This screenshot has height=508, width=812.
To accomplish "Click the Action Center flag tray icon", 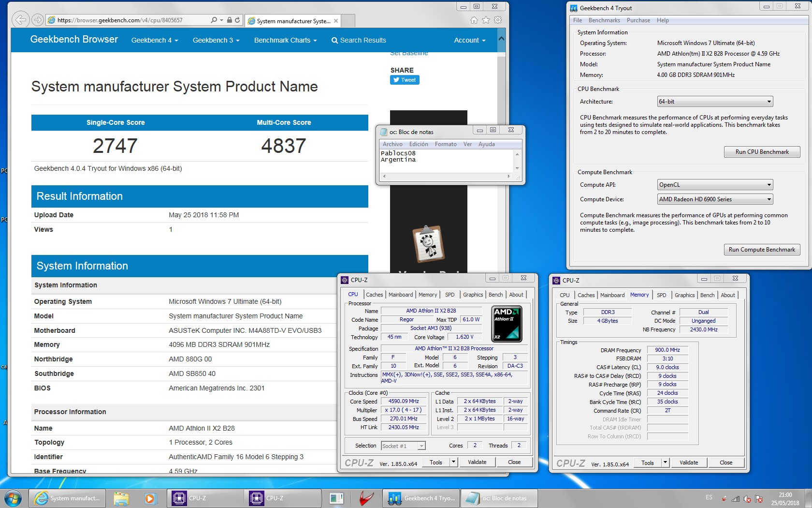I will tap(759, 499).
